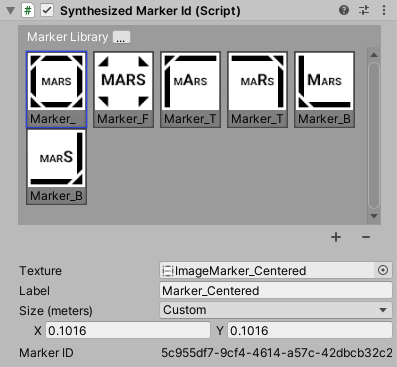Click the X size field 0.1016
The width and height of the screenshot is (397, 367).
tap(128, 330)
